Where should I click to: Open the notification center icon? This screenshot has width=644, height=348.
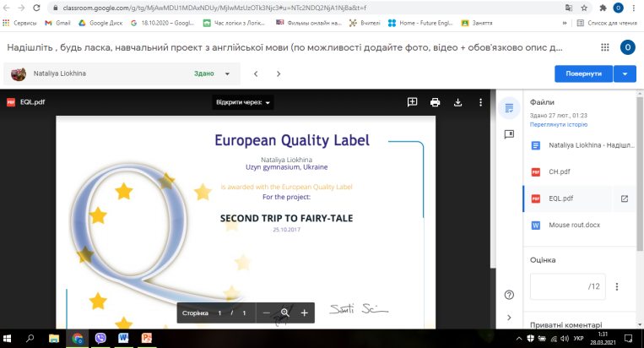coord(628,339)
